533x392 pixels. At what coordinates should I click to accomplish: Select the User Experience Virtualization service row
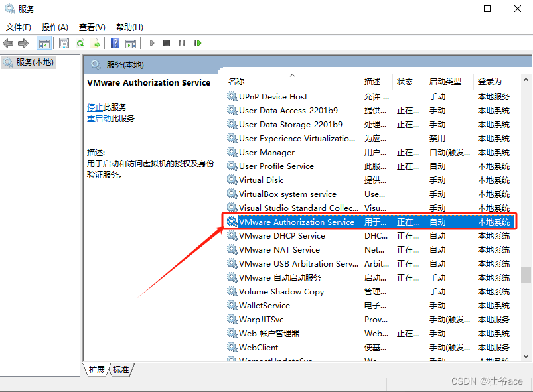pos(370,138)
